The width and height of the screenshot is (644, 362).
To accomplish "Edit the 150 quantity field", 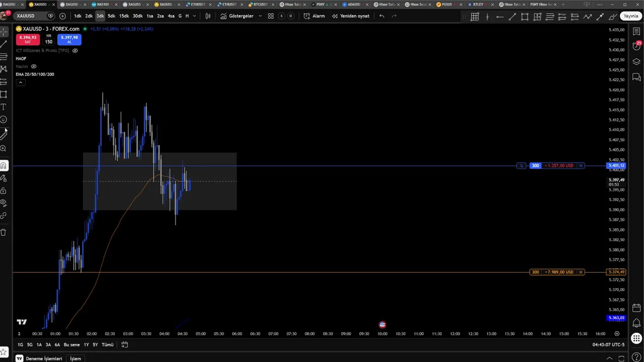I will (48, 42).
